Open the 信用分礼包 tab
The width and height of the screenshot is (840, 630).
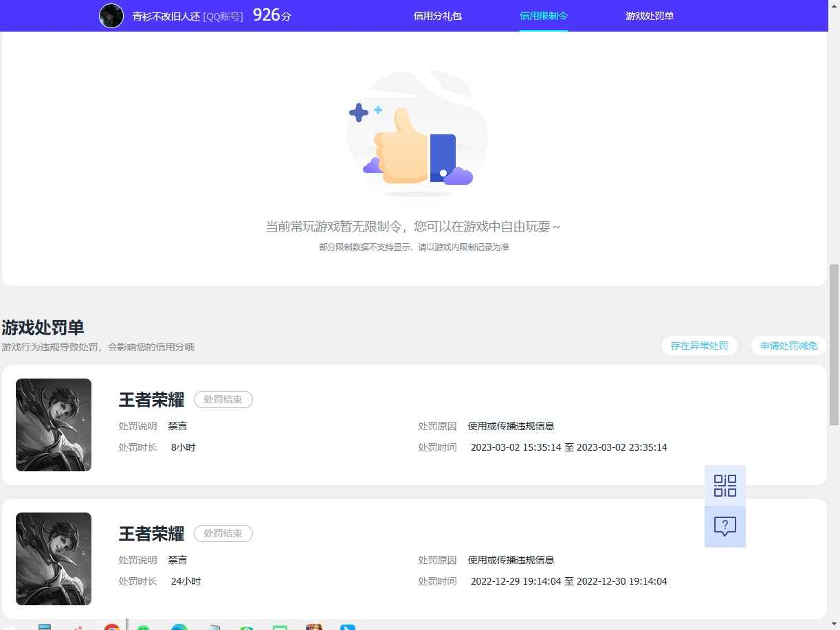click(x=438, y=15)
